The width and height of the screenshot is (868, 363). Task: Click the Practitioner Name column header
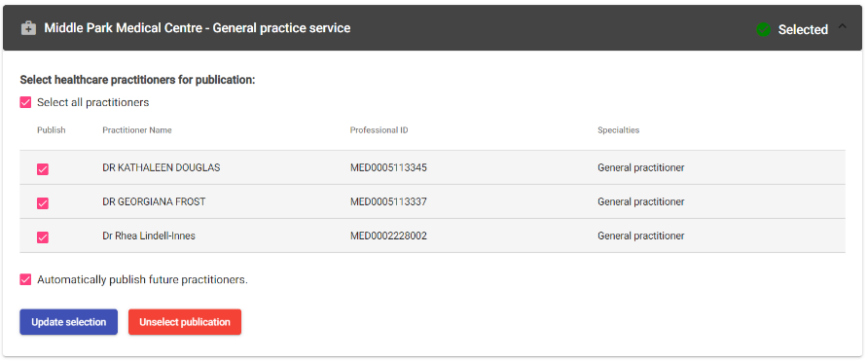pyautogui.click(x=137, y=130)
